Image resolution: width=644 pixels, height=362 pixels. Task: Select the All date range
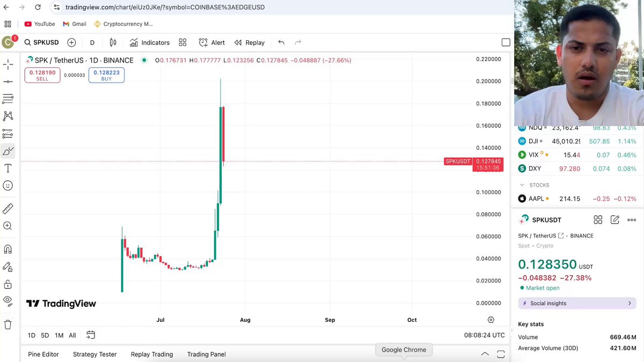click(x=72, y=335)
